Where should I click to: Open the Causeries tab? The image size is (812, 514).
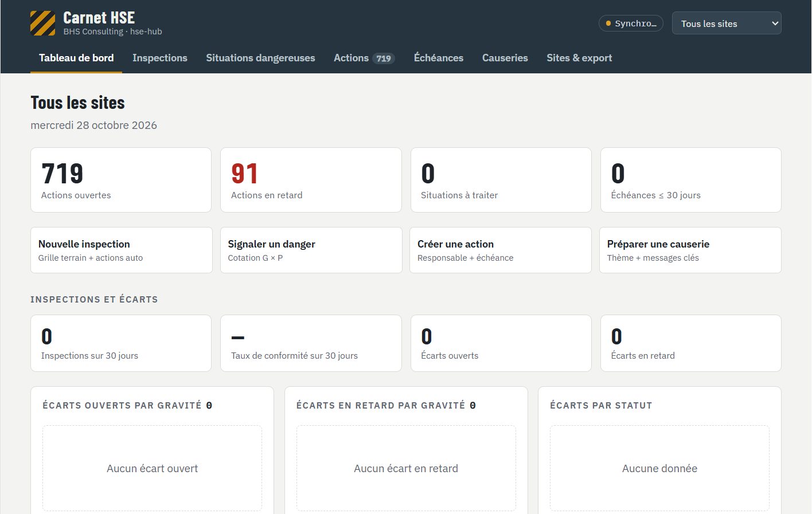505,58
